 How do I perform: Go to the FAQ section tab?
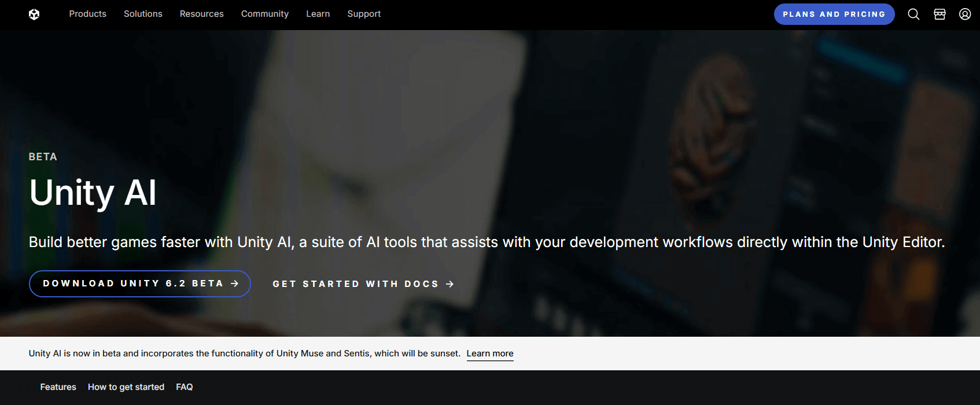click(184, 387)
